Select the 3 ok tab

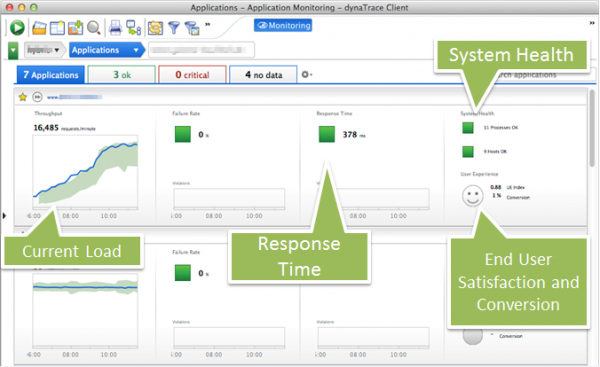pyautogui.click(x=122, y=75)
